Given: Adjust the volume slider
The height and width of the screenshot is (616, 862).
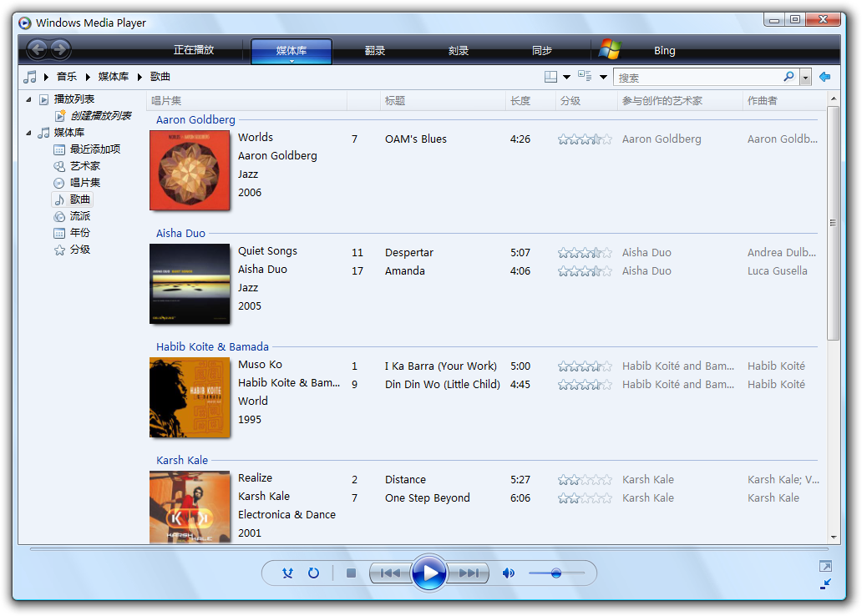Looking at the screenshot, I should (x=555, y=573).
